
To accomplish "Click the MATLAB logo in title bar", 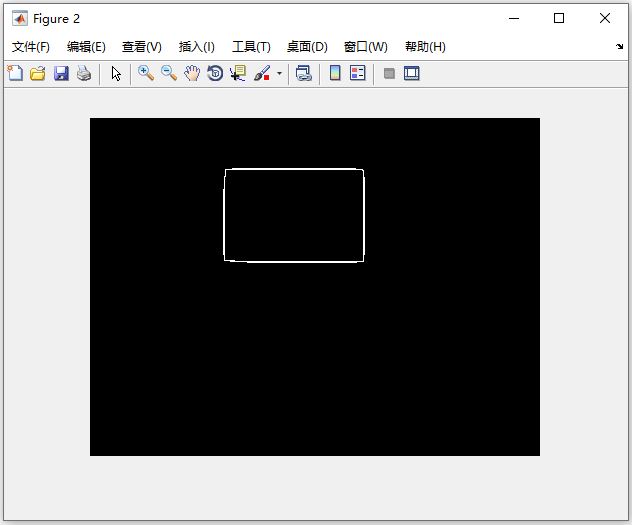I will (19, 19).
